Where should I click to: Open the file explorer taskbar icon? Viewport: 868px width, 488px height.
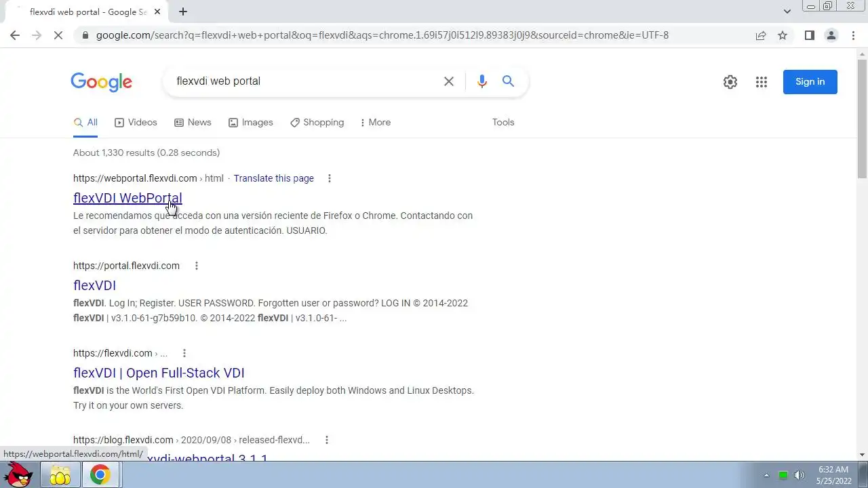pyautogui.click(x=60, y=475)
